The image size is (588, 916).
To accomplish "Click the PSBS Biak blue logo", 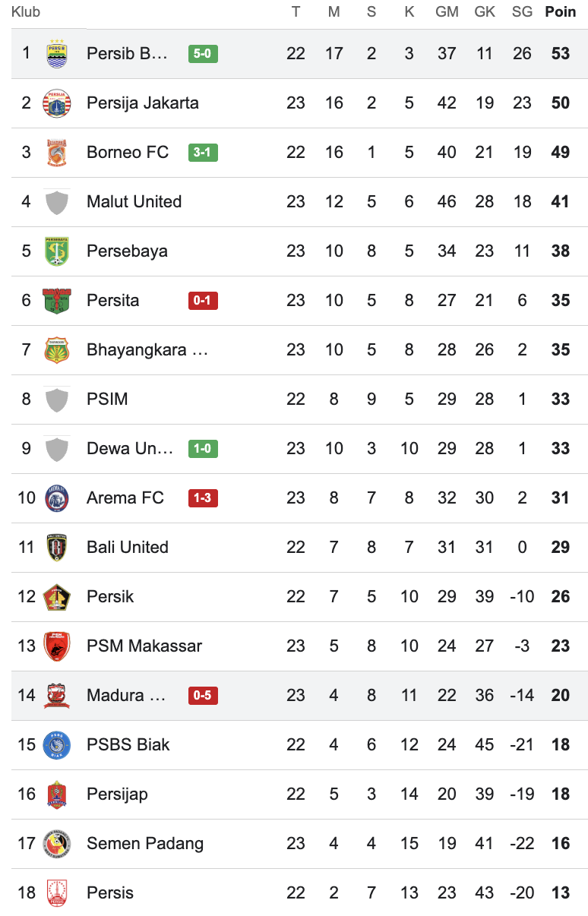I will click(x=57, y=745).
